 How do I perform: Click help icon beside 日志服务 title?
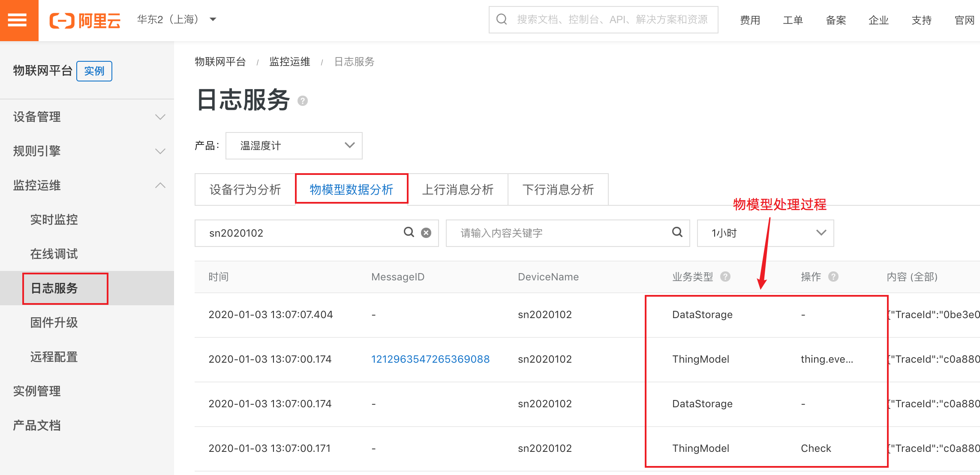[x=303, y=101]
